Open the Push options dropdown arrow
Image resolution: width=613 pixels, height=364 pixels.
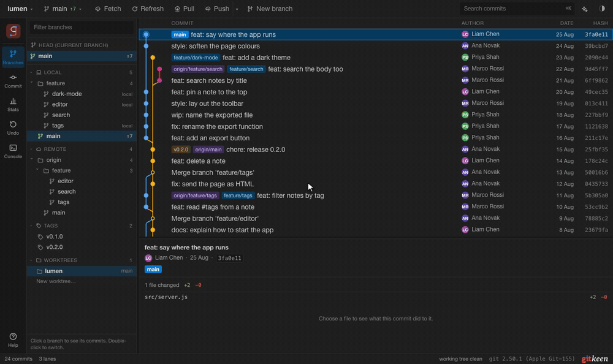[x=237, y=9]
